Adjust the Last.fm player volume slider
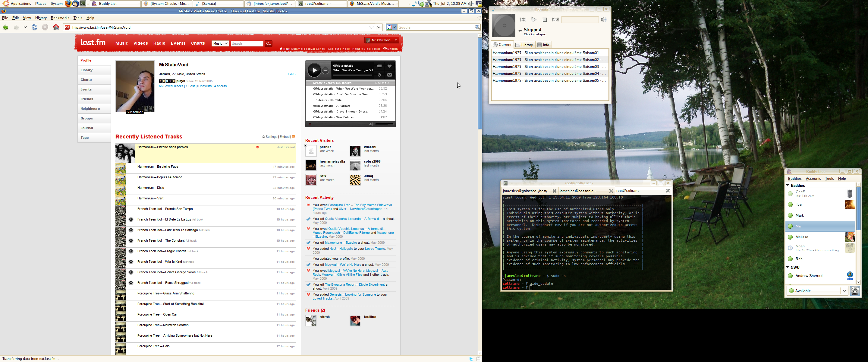This screenshot has width=868, height=362. pos(384,124)
